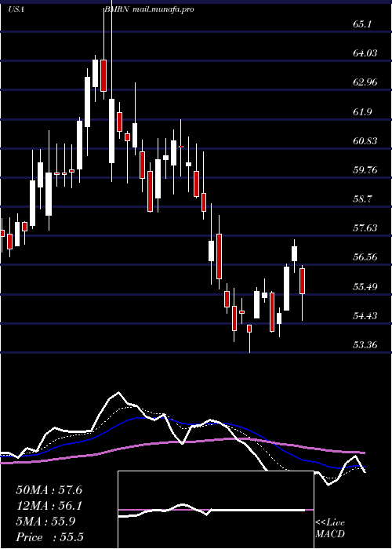The image size is (392, 549).
Task: Click the 58.7 price axis label
Action: (x=362, y=199)
